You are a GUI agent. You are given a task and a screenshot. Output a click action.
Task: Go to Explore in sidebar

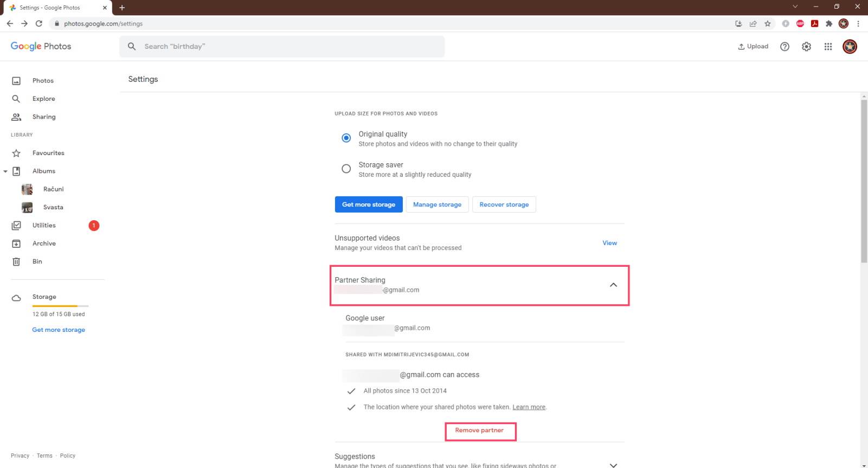43,99
